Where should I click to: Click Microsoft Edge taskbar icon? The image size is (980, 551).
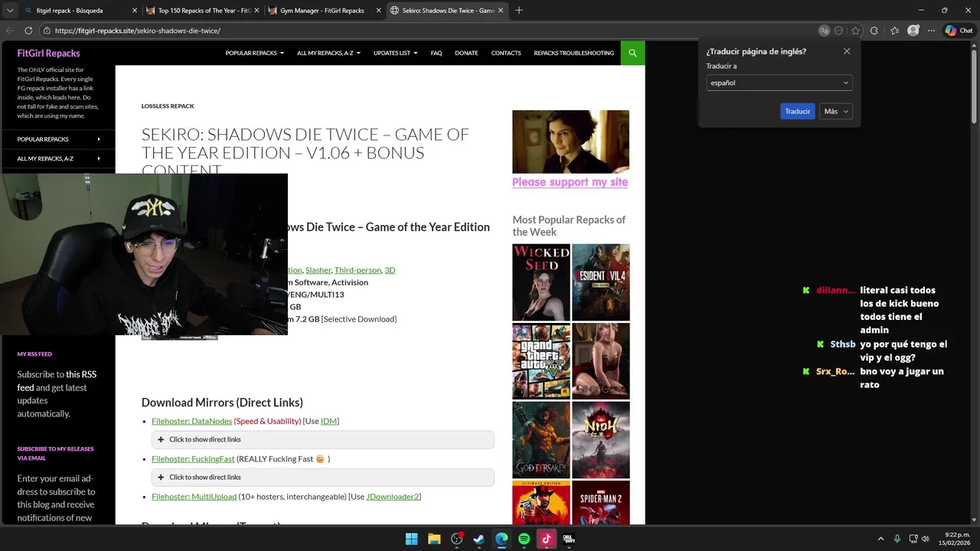(501, 539)
